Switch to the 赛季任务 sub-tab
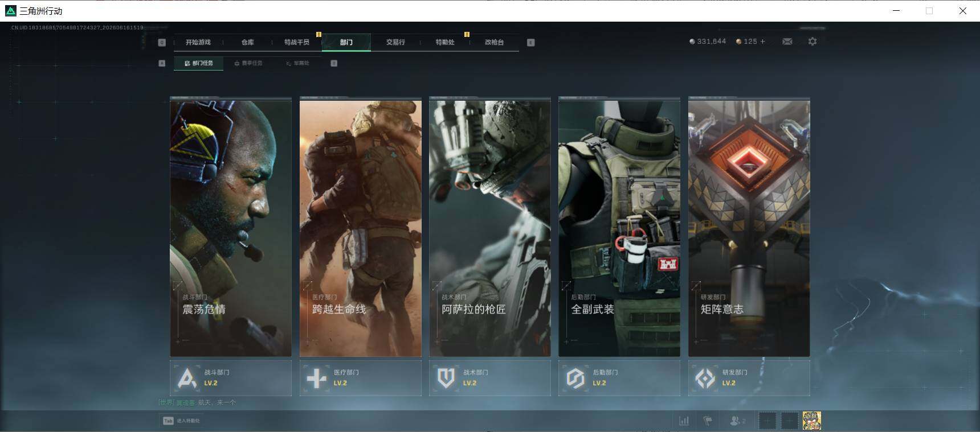 pos(248,63)
